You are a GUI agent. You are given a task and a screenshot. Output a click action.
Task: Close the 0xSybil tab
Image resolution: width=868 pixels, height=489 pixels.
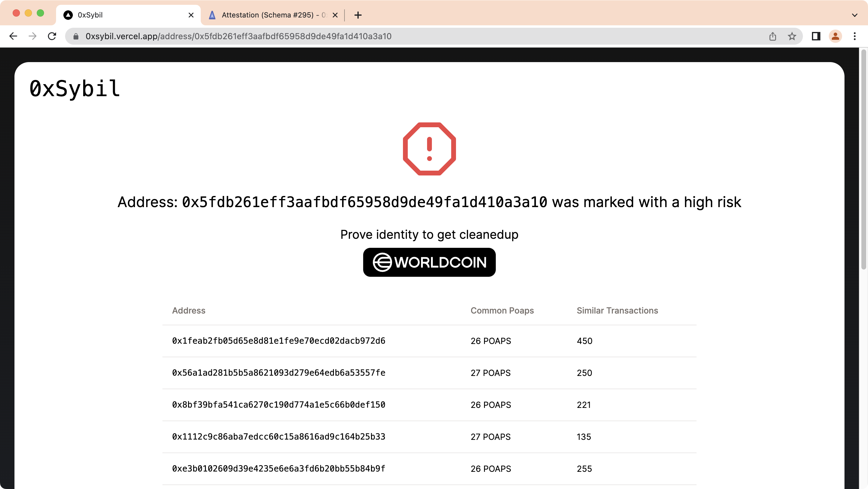point(191,15)
